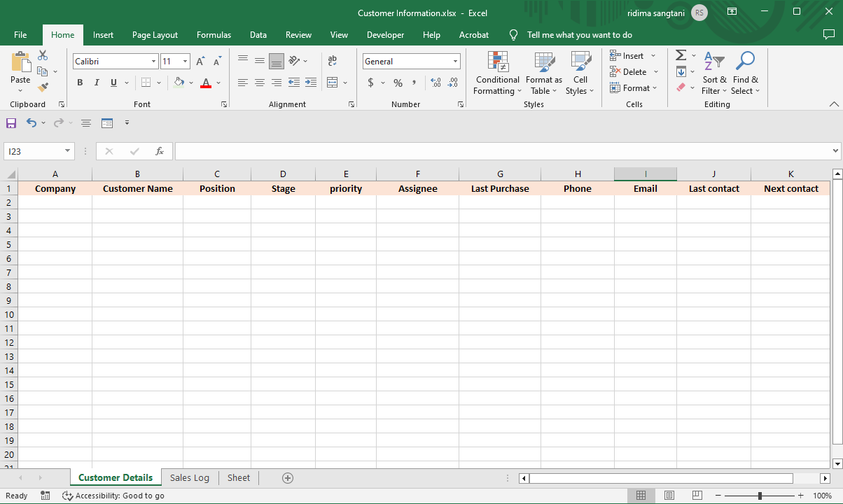Expand the Font Size dropdown
This screenshot has height=504, width=843.
[186, 61]
